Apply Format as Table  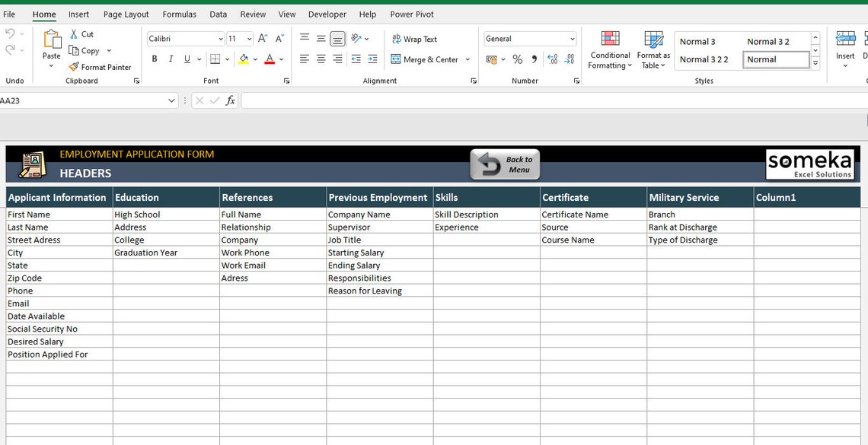653,50
